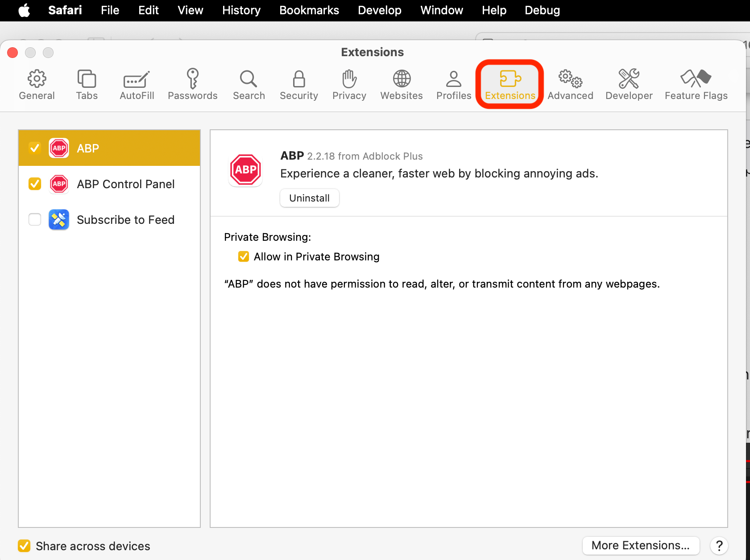Viewport: 750px width, 560px height.
Task: Open the Developer settings pane
Action: [x=629, y=85]
